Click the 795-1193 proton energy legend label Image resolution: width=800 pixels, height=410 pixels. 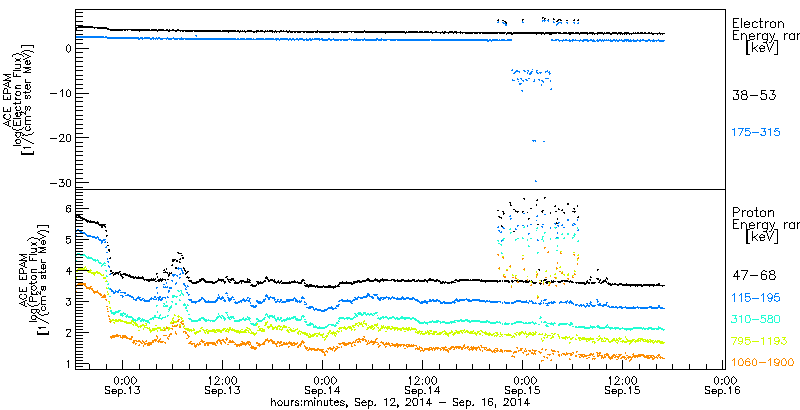(x=759, y=341)
